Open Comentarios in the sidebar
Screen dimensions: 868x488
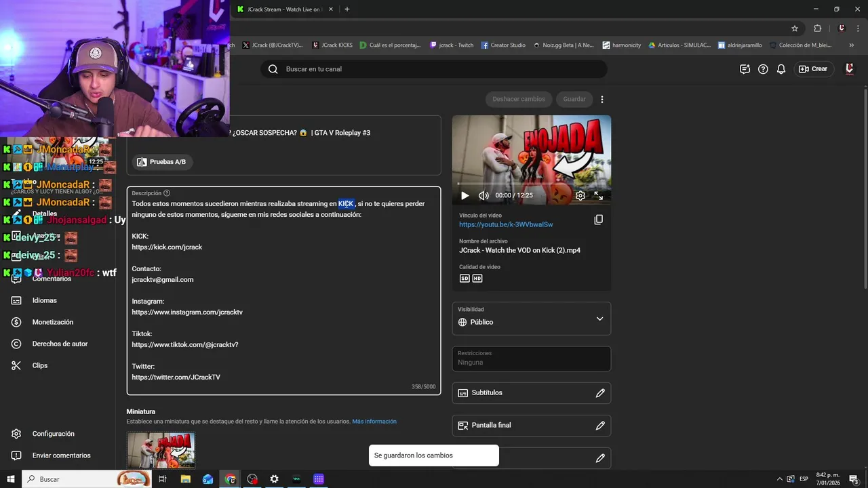tap(52, 279)
